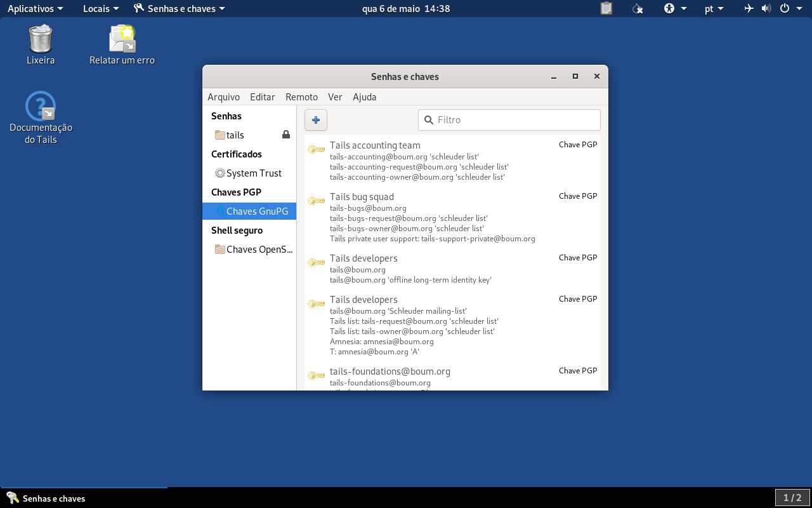Click the Tails list: tails-request@boum.org line

point(414,321)
